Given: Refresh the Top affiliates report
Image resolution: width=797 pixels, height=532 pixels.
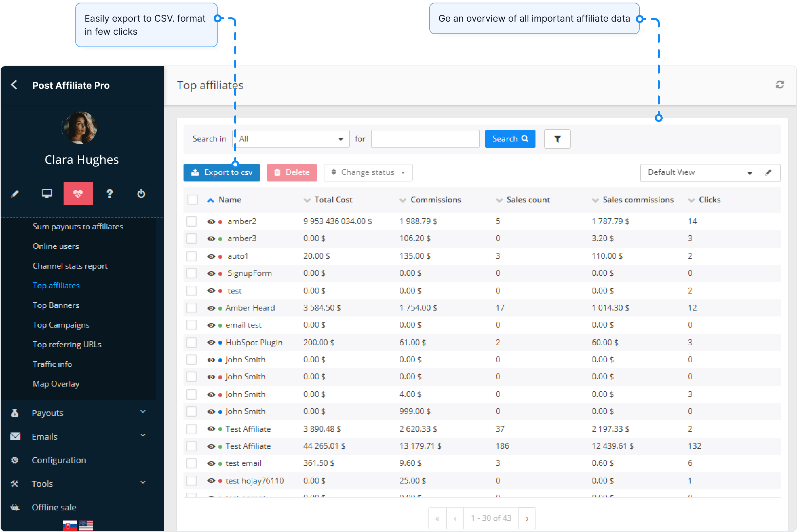Looking at the screenshot, I should tap(780, 85).
